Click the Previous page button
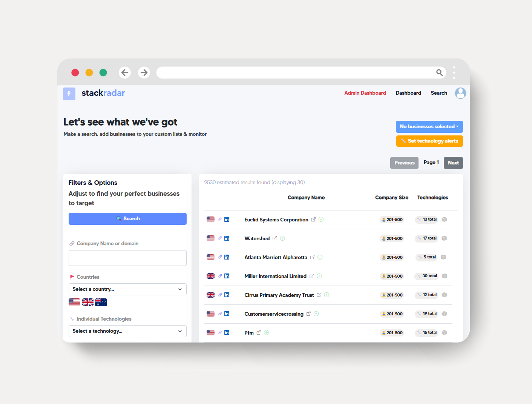532x404 pixels. (404, 163)
